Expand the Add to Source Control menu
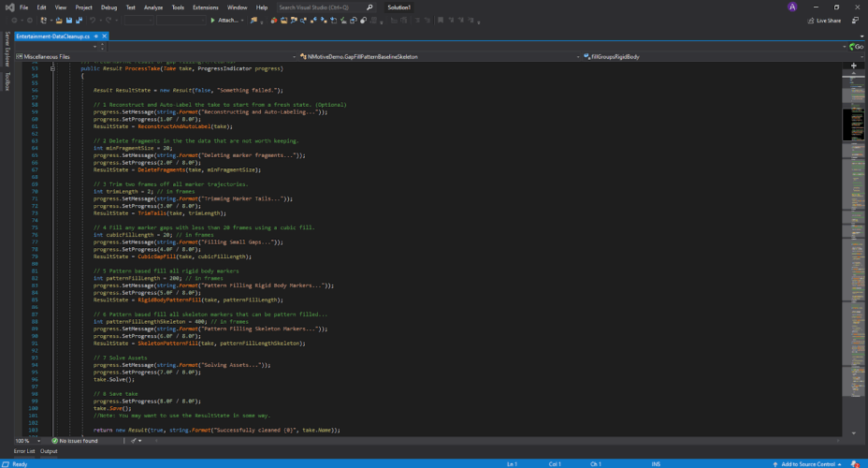868x468 pixels. (x=840, y=464)
